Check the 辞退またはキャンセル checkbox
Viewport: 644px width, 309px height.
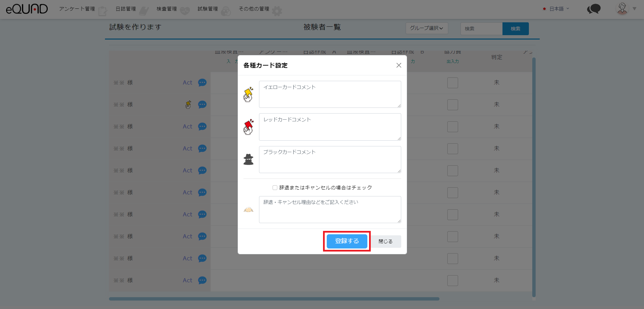[275, 188]
